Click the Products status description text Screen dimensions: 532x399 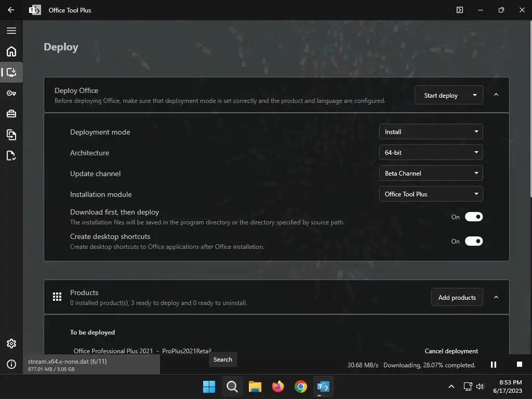[x=158, y=303]
